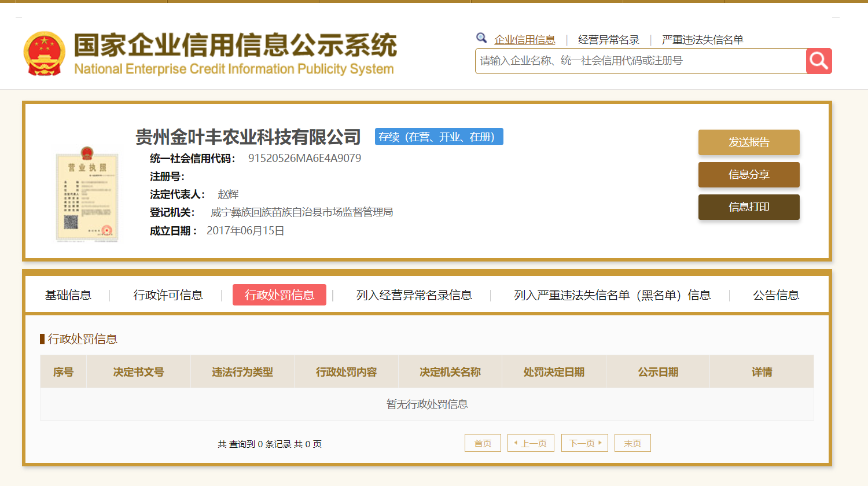Click the 统一社会信用代码 label

tap(193, 159)
